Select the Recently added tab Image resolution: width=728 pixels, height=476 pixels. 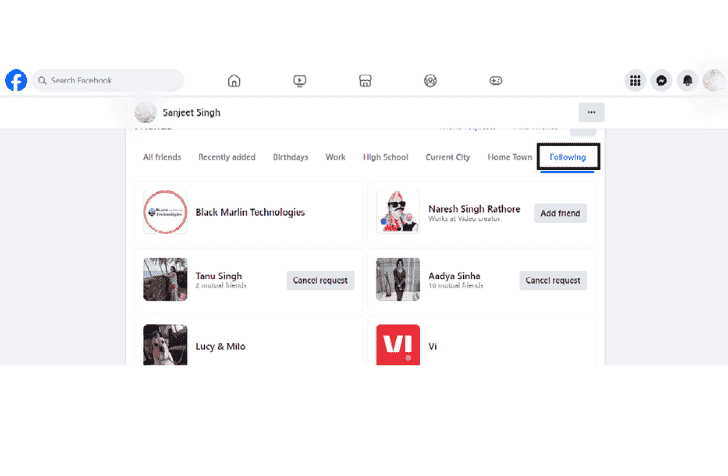click(227, 157)
